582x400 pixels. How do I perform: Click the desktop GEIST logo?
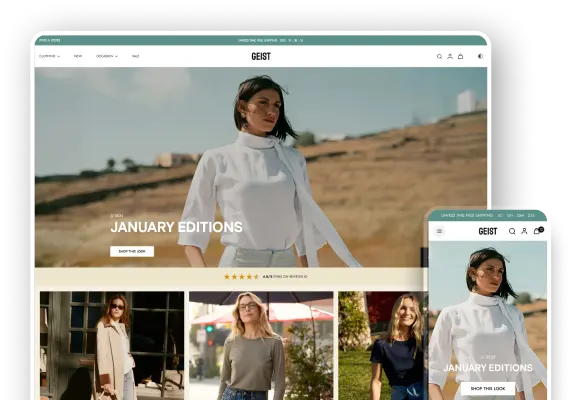click(261, 56)
